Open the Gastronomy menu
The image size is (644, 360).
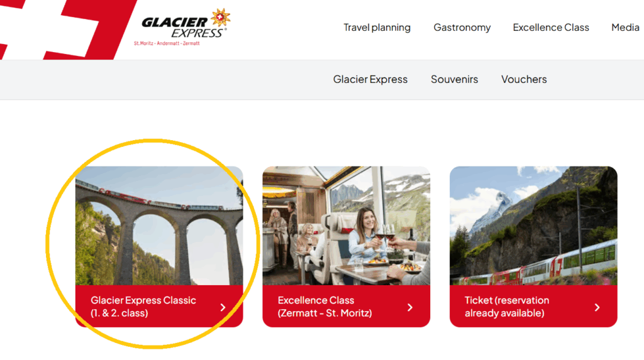(462, 28)
